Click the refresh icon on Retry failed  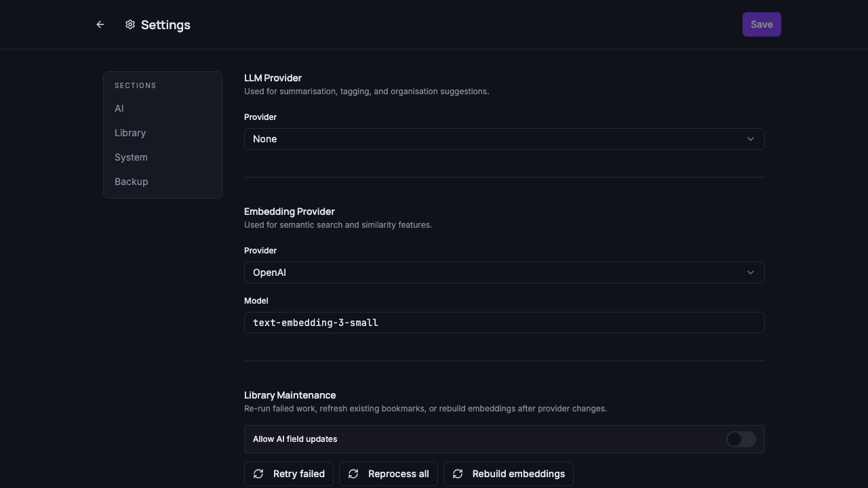pos(258,474)
